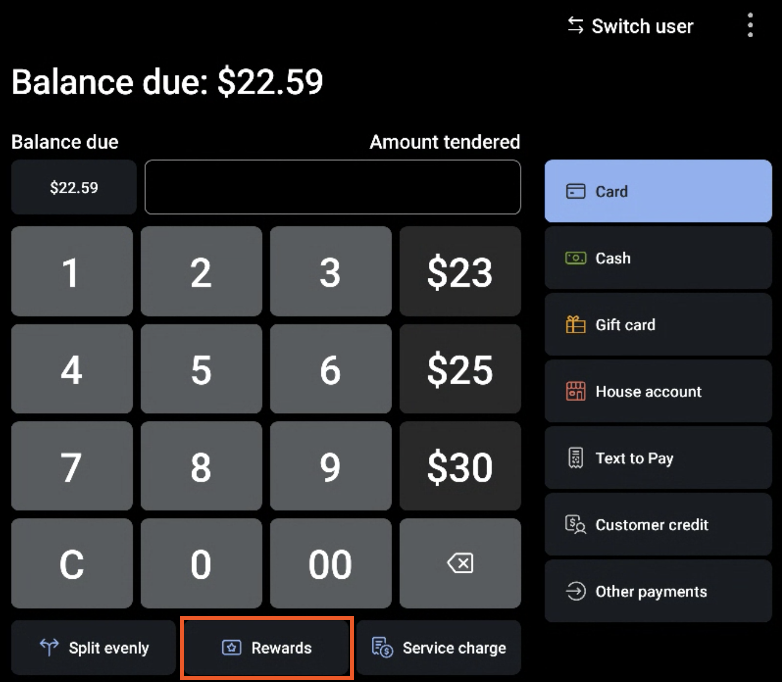Click the Text to Pay phone icon
Viewport: 782px width, 684px height.
click(x=575, y=459)
